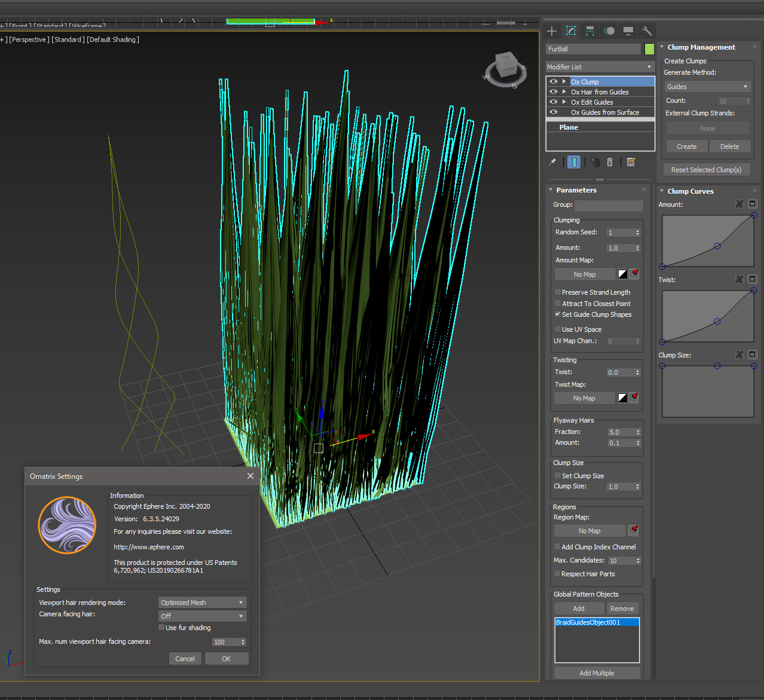The height and width of the screenshot is (700, 764).
Task: Open Viewport hair rendering mode dropdown
Action: (202, 603)
